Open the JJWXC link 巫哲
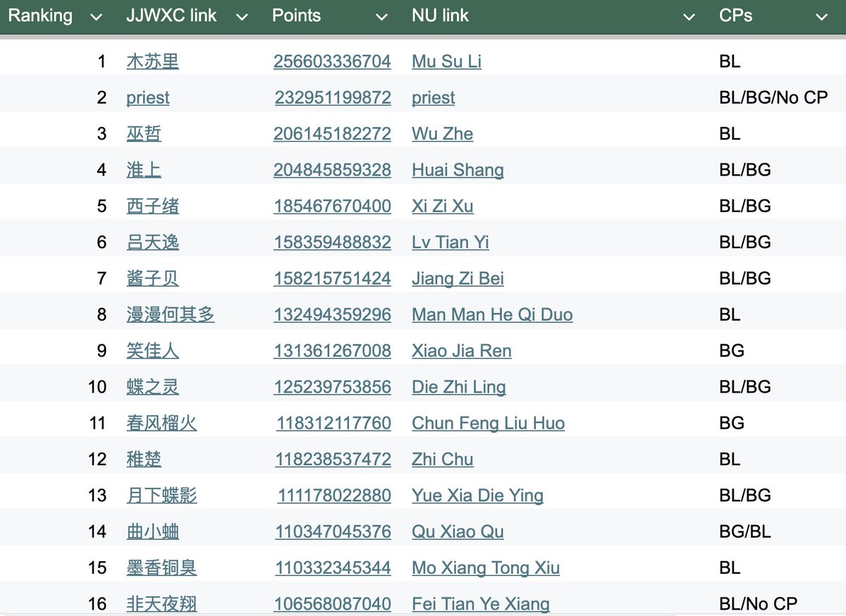Screen dimensions: 846x616 (x=144, y=134)
